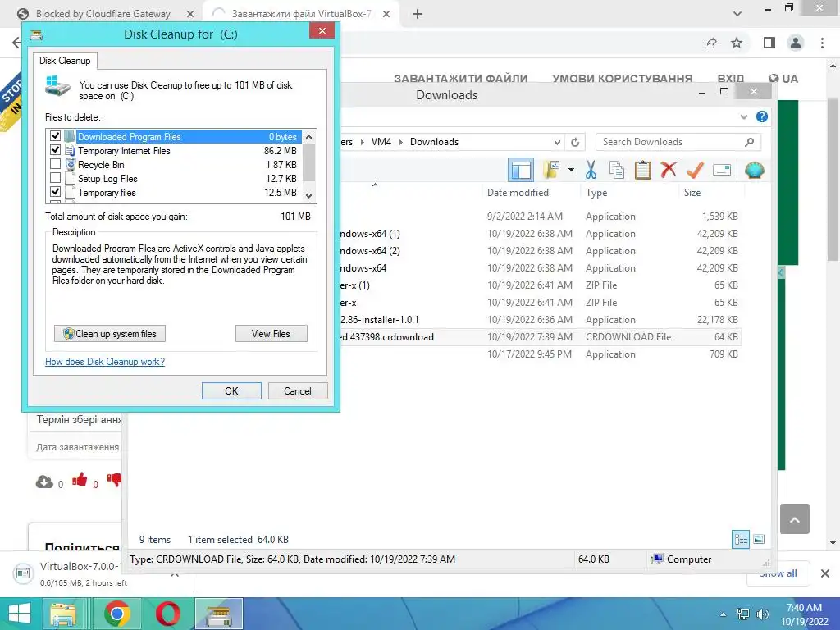This screenshot has height=630, width=840.
Task: Check the Setup Log Files checkbox
Action: point(55,178)
